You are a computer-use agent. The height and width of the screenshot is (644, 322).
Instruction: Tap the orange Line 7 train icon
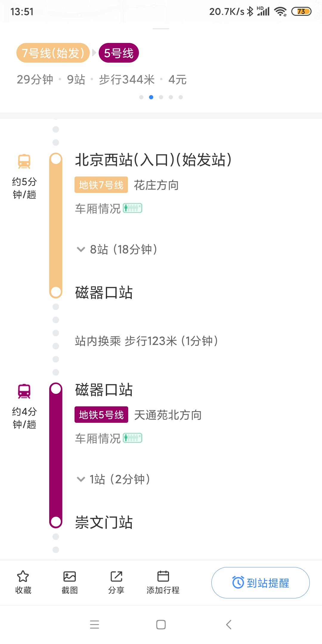click(24, 162)
